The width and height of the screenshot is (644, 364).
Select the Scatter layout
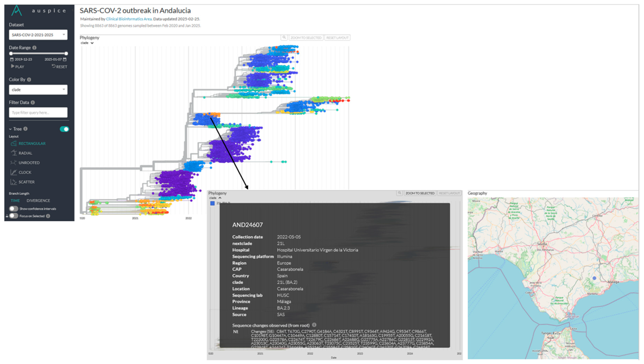tap(26, 182)
